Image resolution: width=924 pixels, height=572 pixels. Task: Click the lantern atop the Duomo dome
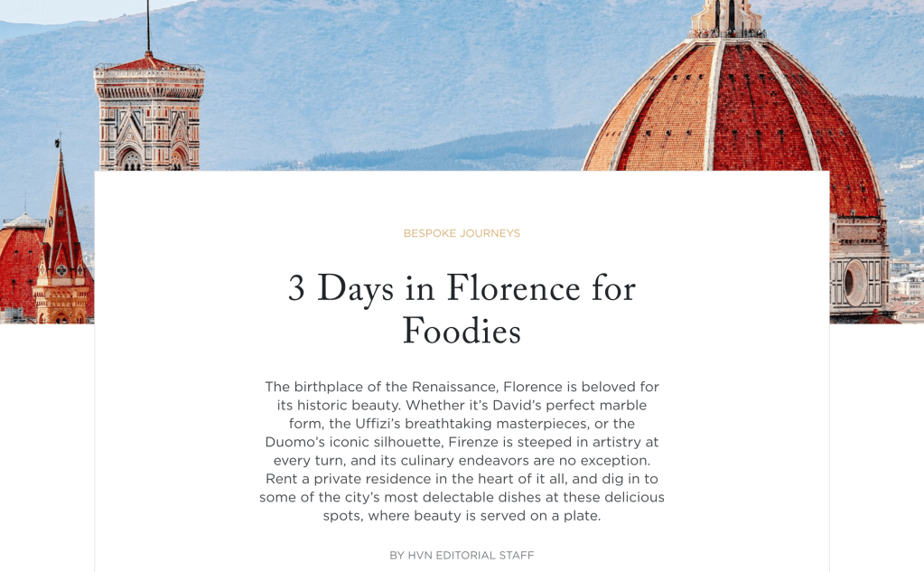point(728,18)
